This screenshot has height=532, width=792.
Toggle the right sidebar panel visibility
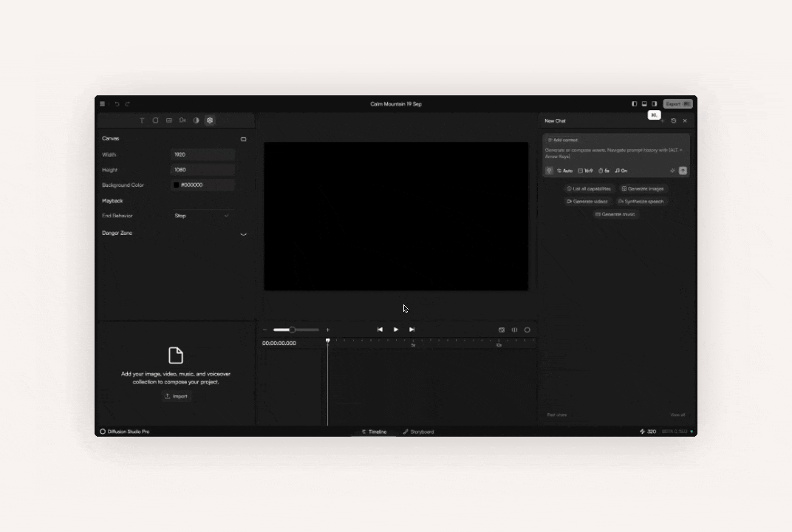point(652,104)
